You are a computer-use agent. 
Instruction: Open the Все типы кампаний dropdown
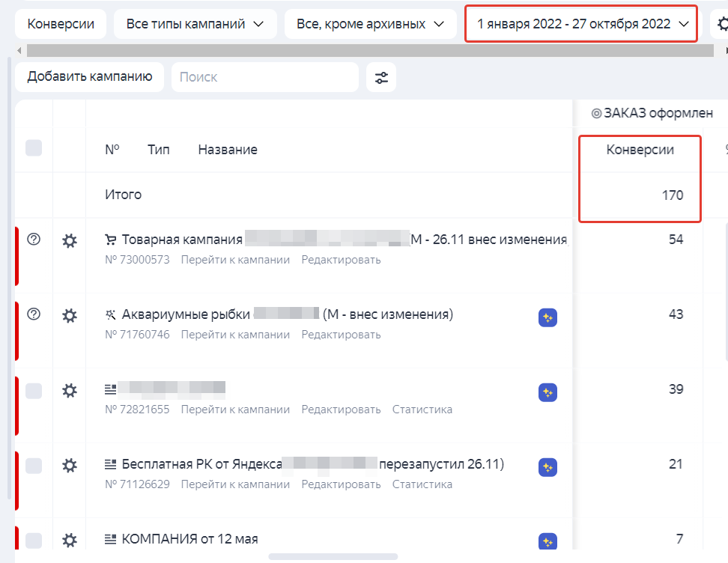tap(195, 23)
